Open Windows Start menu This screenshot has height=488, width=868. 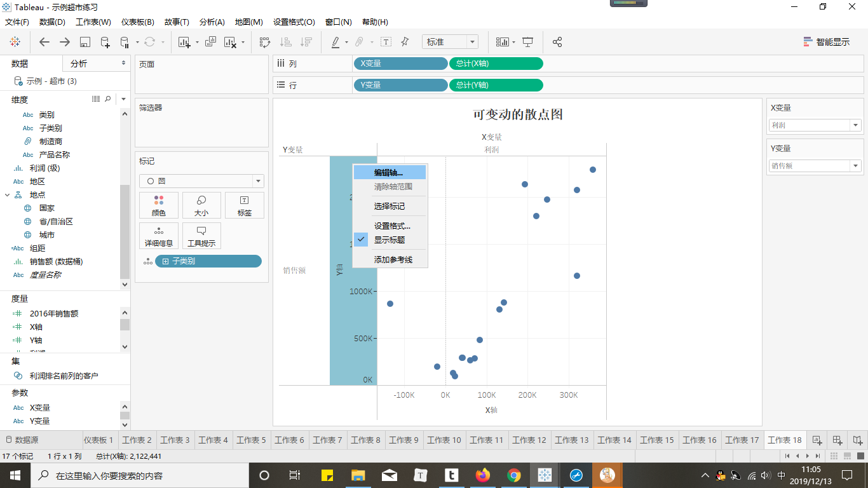[x=14, y=475]
